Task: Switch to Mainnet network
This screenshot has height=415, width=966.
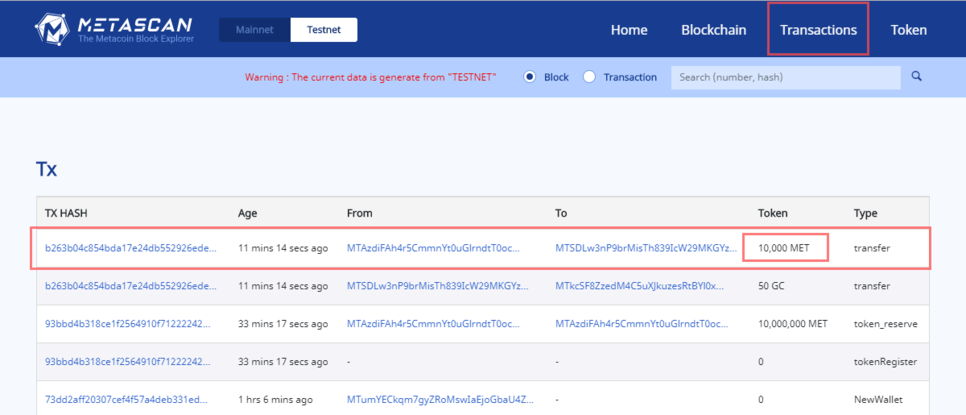Action: tap(254, 30)
